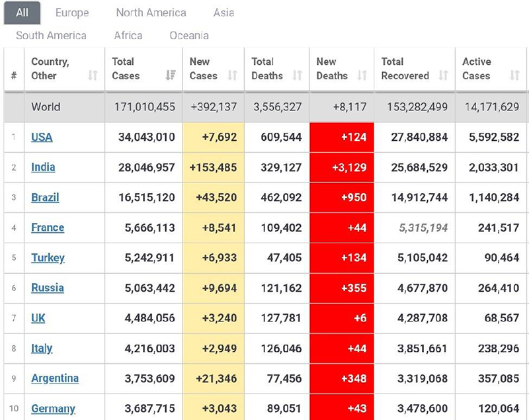Click Total Cases sort arrows icon
This screenshot has width=529, height=420.
(x=171, y=75)
